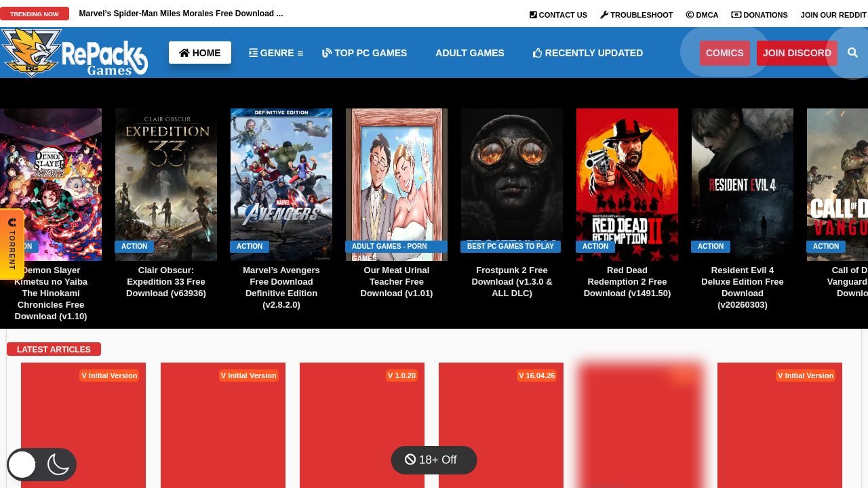Open the Call of Duty Vanguard cover

837,184
